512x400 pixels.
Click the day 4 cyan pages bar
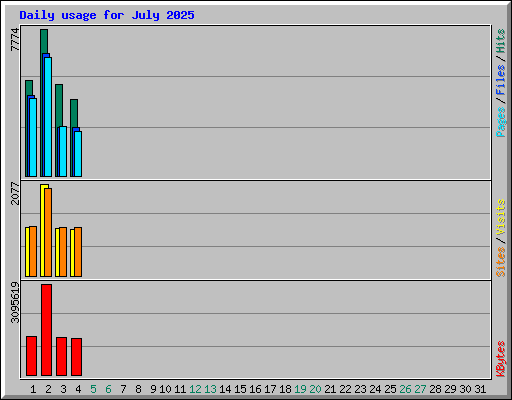[x=78, y=154]
